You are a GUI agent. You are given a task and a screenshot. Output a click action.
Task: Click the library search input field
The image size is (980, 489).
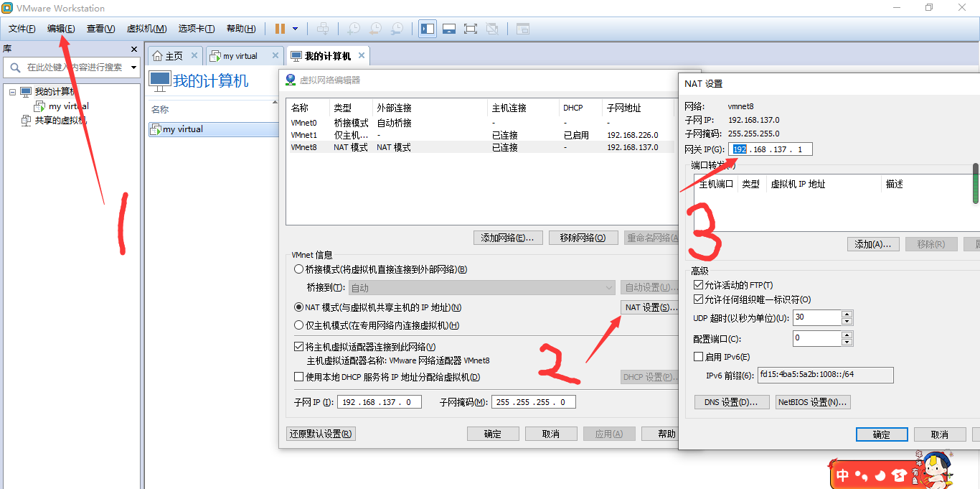[75, 67]
